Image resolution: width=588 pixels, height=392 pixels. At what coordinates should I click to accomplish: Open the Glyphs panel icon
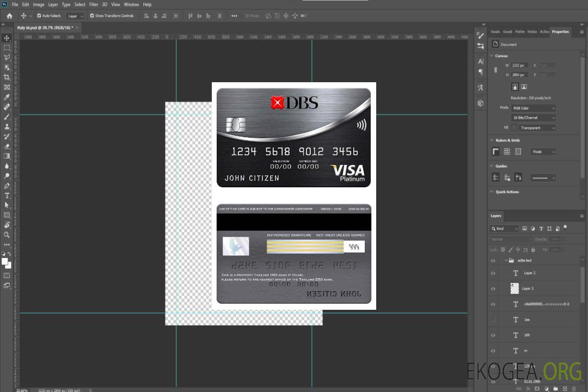pos(481,88)
